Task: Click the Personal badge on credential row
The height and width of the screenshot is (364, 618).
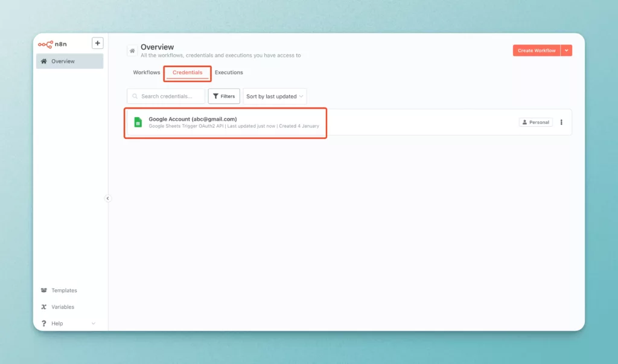Action: pyautogui.click(x=536, y=123)
